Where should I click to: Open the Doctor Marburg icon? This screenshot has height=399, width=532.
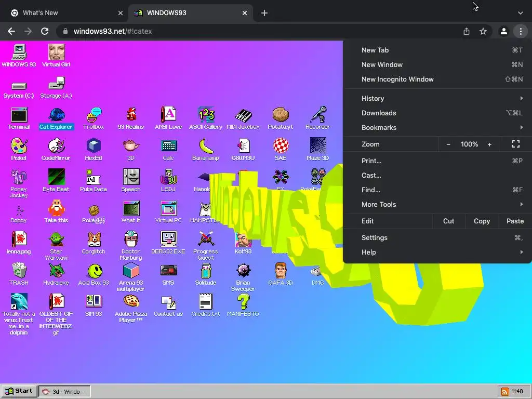pos(131,246)
